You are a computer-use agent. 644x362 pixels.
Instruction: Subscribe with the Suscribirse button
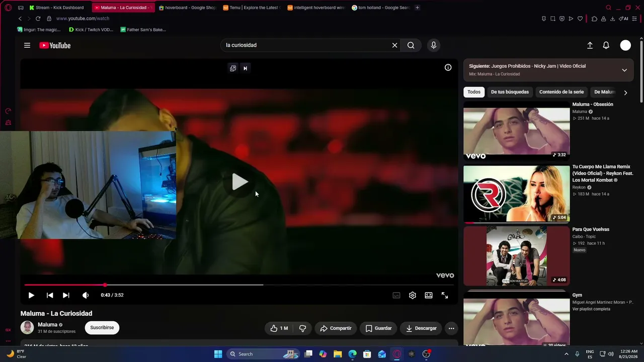pyautogui.click(x=102, y=328)
